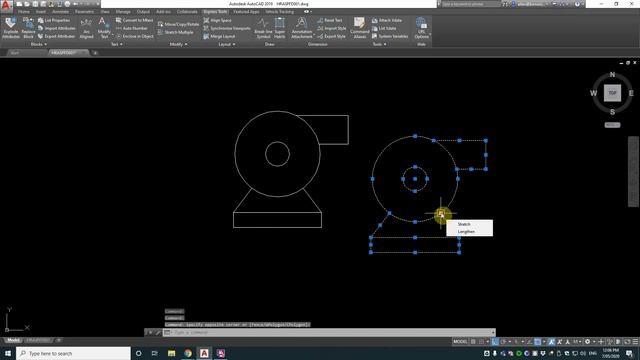This screenshot has height=360, width=640.
Task: Click the TOP face of ViewCube
Action: pyautogui.click(x=612, y=93)
